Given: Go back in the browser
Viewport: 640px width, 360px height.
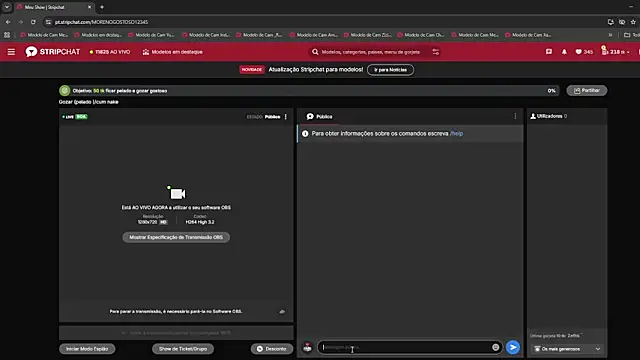Looking at the screenshot, I should [x=8, y=22].
